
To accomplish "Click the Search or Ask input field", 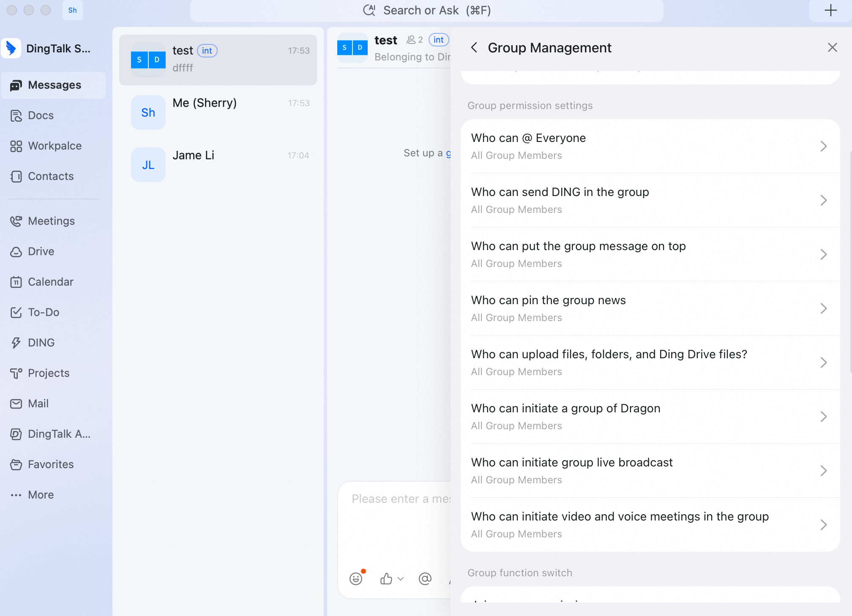I will coord(427,11).
